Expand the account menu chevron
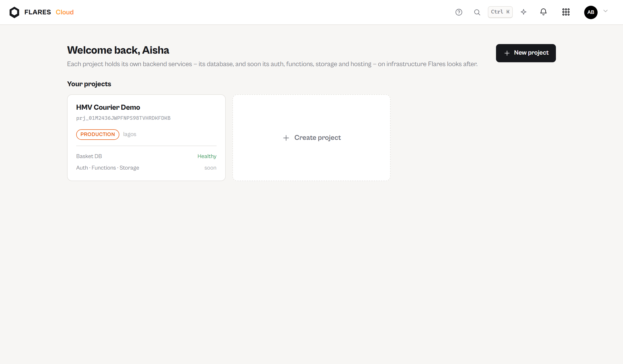The width and height of the screenshot is (623, 364). (x=605, y=11)
